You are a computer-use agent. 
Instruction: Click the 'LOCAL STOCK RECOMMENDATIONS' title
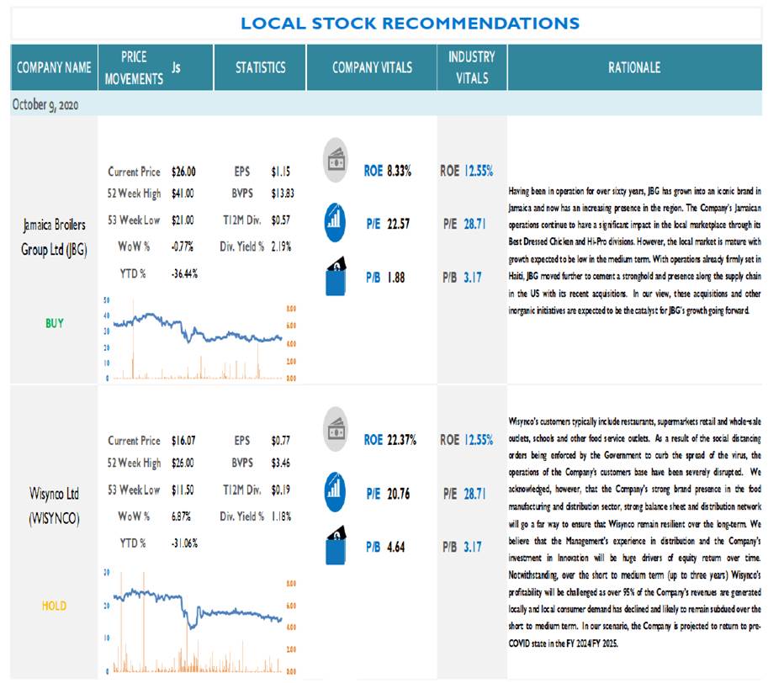coord(410,23)
